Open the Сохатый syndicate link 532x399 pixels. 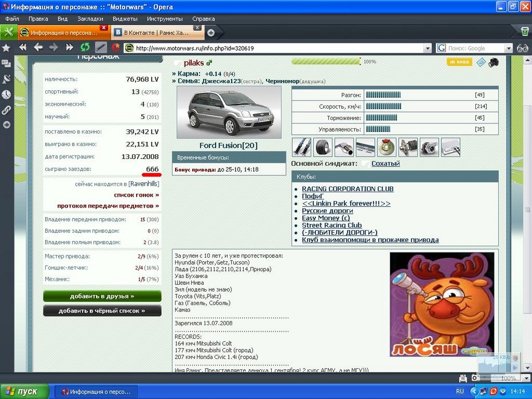click(386, 163)
